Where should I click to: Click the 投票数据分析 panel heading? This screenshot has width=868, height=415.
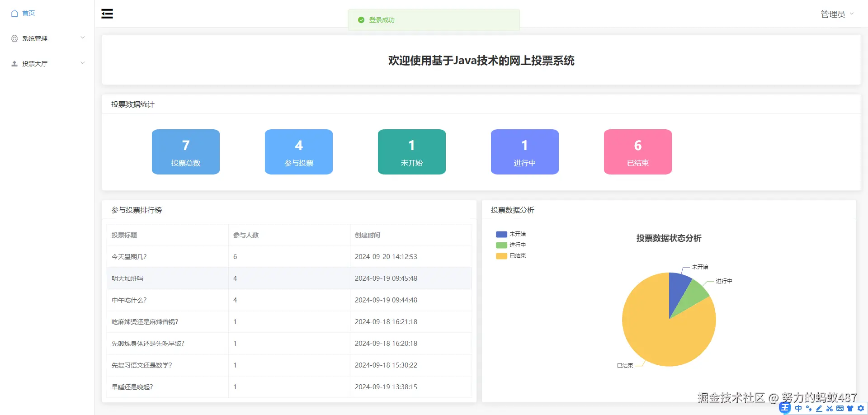click(x=513, y=210)
